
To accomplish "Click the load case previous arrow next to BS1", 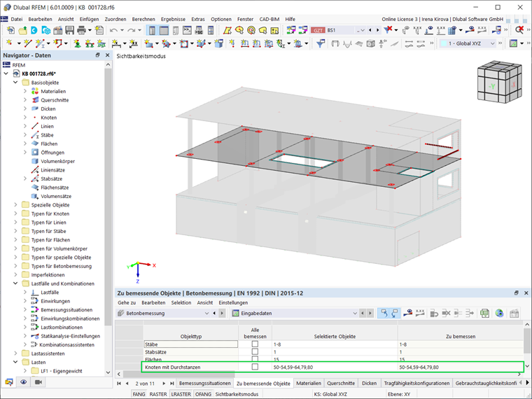I will tap(370, 30).
